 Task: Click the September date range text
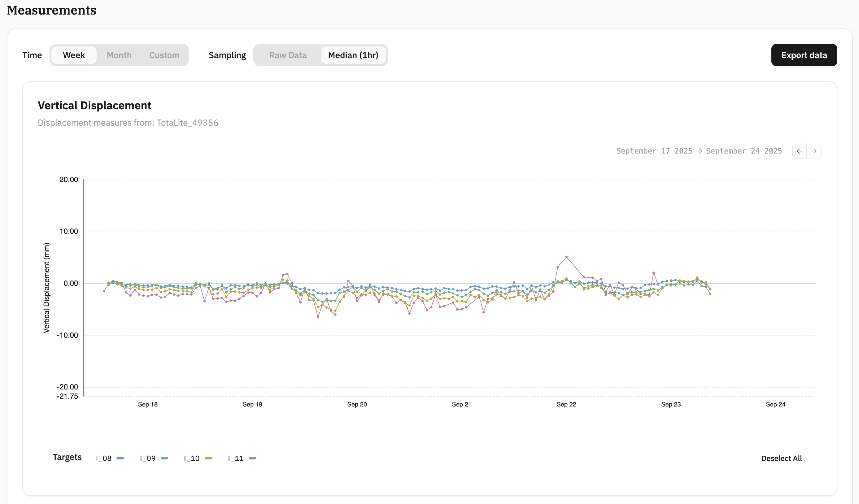[699, 151]
